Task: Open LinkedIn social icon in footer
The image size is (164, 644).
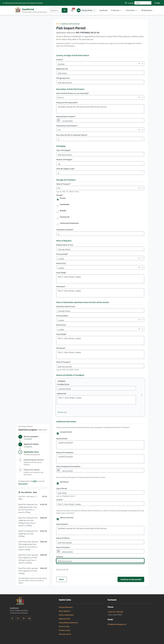Action: pyautogui.click(x=30, y=618)
